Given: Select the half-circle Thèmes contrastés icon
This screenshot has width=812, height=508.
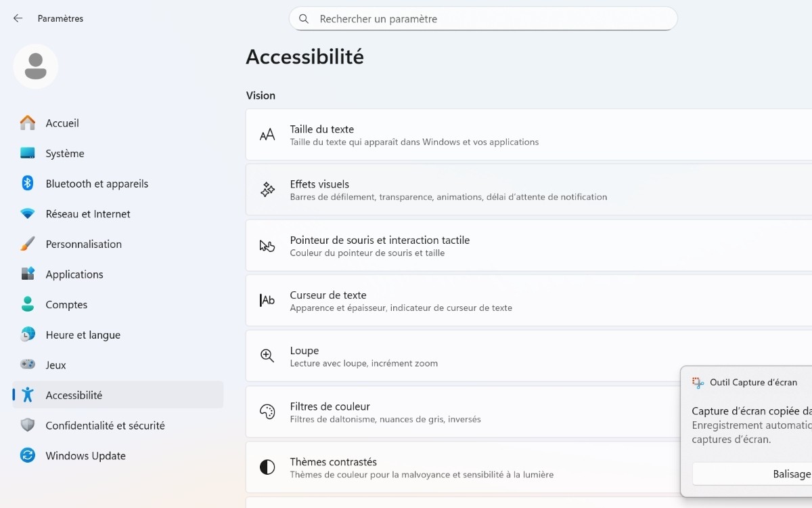Looking at the screenshot, I should point(267,467).
